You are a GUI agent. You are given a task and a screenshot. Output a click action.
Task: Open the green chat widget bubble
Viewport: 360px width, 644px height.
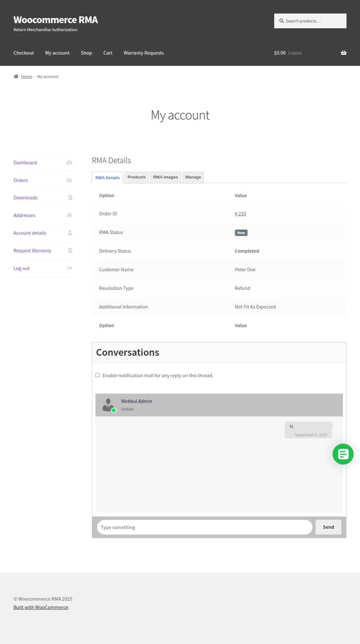click(343, 454)
